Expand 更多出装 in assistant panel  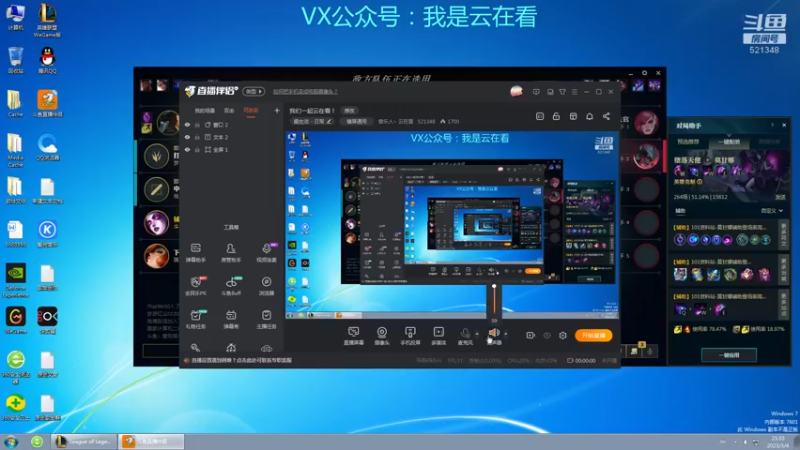coord(784,270)
